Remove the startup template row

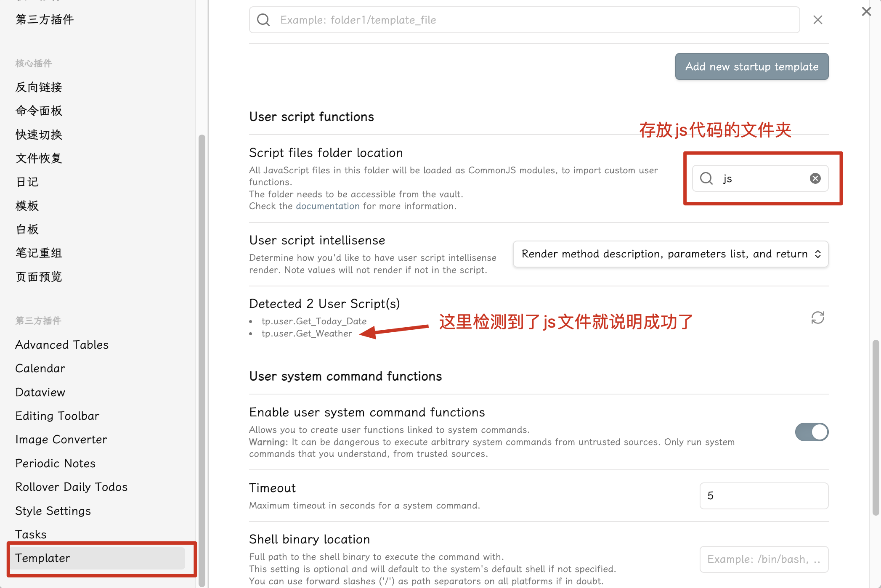(817, 20)
